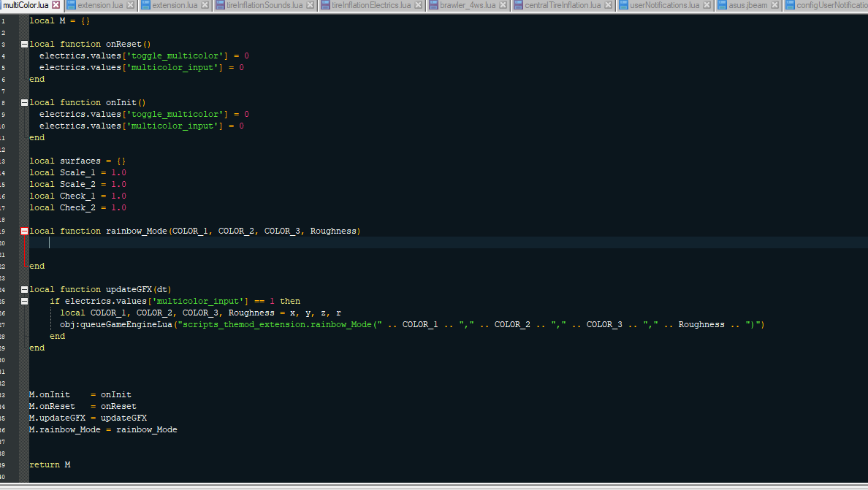Click 'local function updateGFX(dt)' text

[x=100, y=289]
